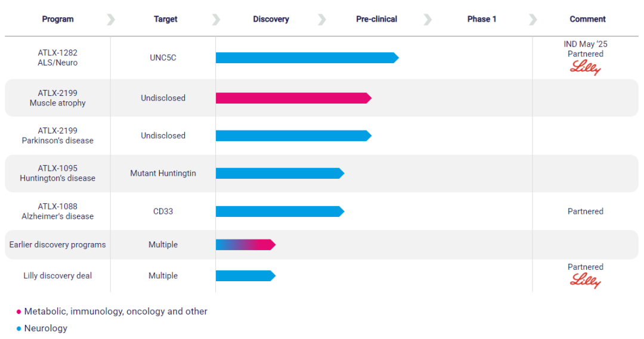Click the chevron arrow between Target and Discovery

[x=216, y=20]
